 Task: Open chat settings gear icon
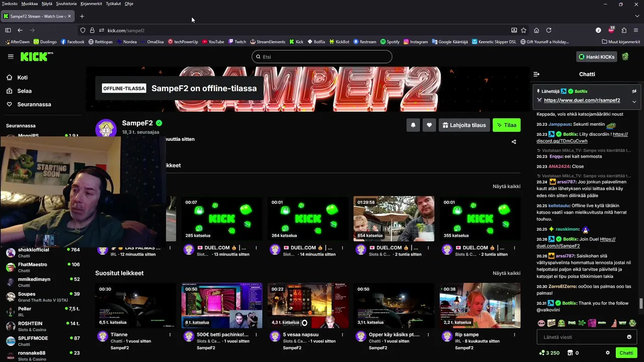tap(608, 353)
